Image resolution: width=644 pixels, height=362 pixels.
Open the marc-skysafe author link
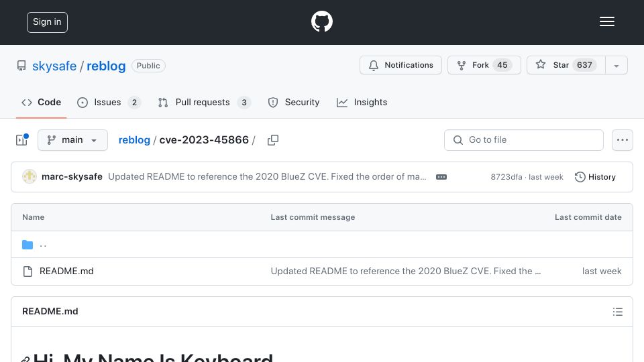(72, 176)
